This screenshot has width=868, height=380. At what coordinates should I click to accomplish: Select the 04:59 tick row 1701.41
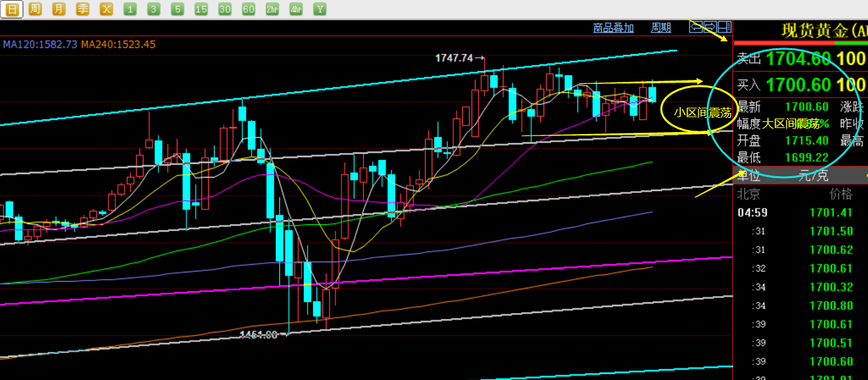(x=800, y=213)
